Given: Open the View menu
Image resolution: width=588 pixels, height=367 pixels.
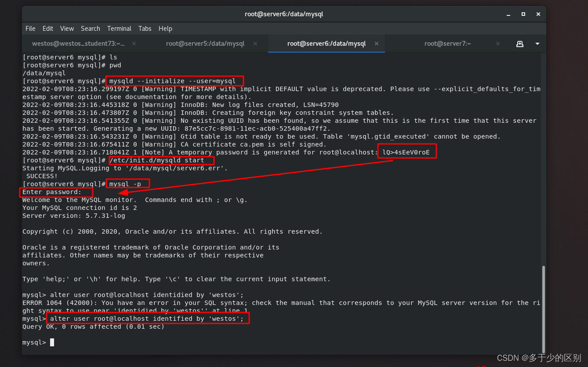Looking at the screenshot, I should click(x=67, y=28).
